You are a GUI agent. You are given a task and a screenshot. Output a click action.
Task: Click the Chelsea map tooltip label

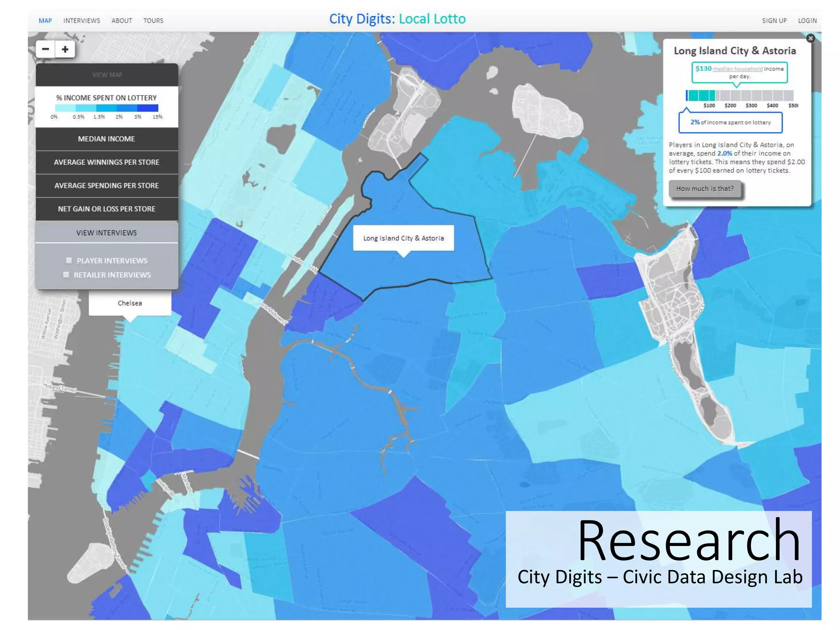coord(130,303)
